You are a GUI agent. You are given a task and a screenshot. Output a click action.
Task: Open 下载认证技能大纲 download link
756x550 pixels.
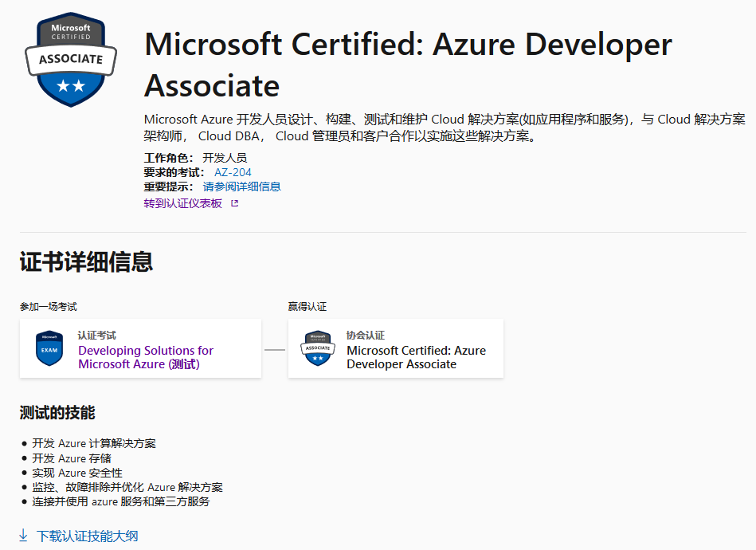click(x=88, y=536)
